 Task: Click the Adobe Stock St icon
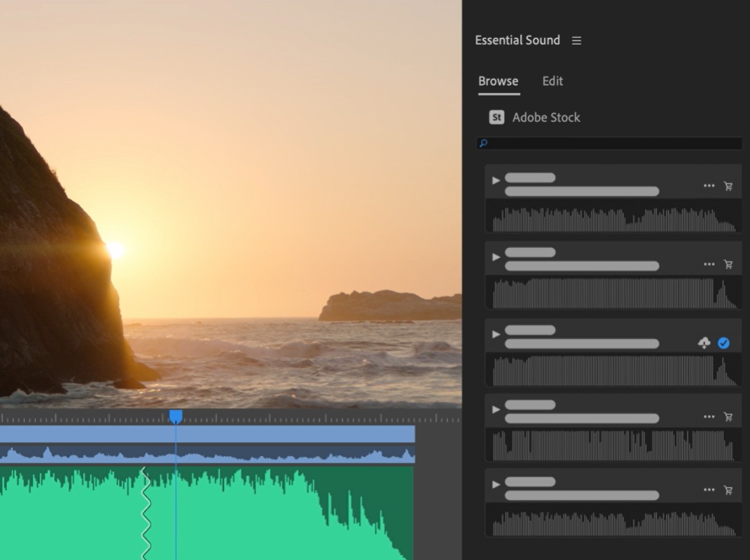point(496,117)
